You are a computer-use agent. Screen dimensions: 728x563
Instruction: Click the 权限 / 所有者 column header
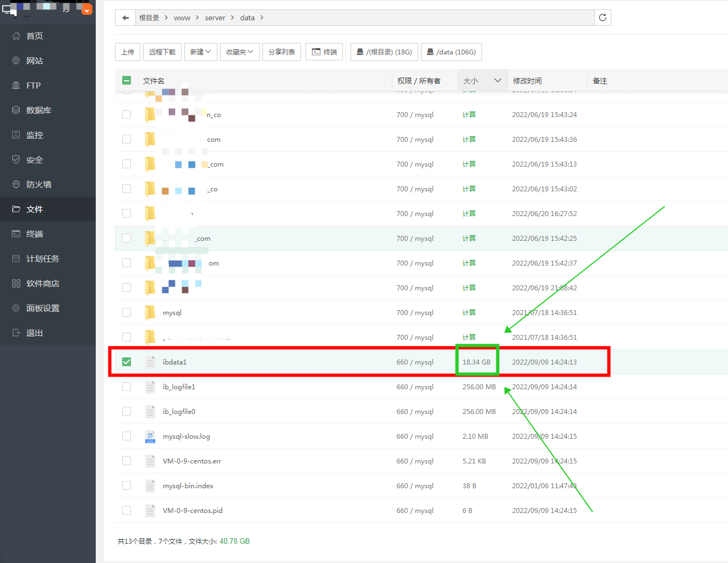pos(419,81)
